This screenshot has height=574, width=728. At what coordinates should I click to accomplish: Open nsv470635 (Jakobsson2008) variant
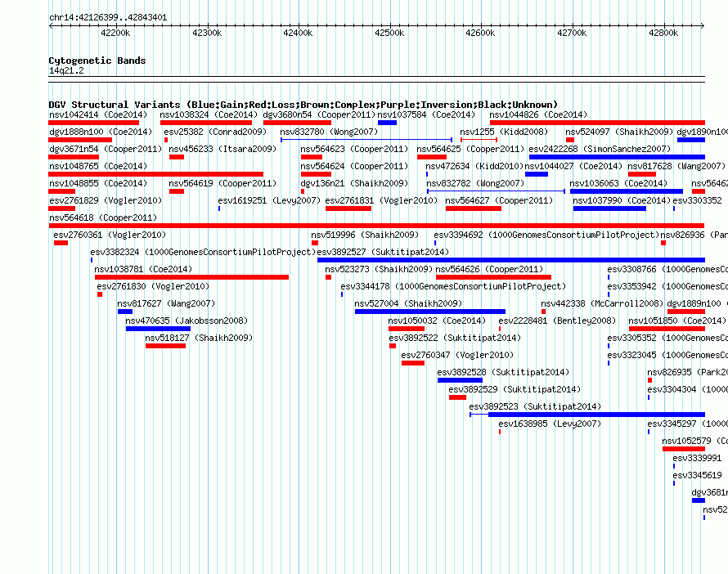pos(186,321)
